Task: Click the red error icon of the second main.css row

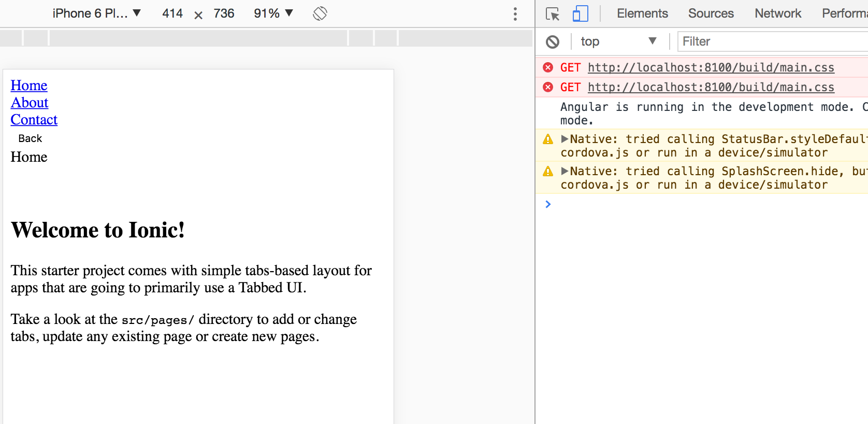Action: [548, 87]
